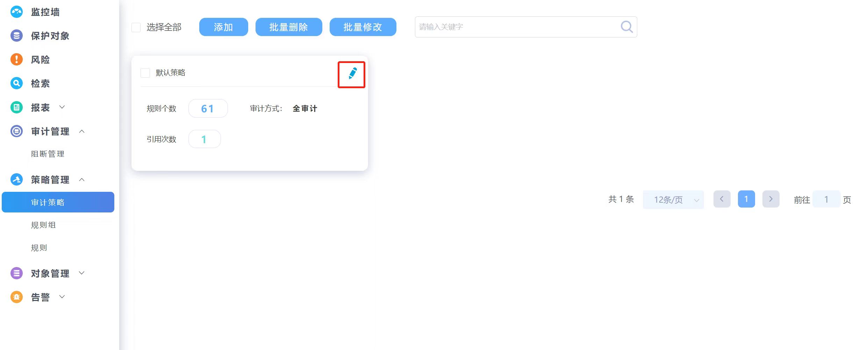Open the 12条/页 page size dropdown

point(673,199)
